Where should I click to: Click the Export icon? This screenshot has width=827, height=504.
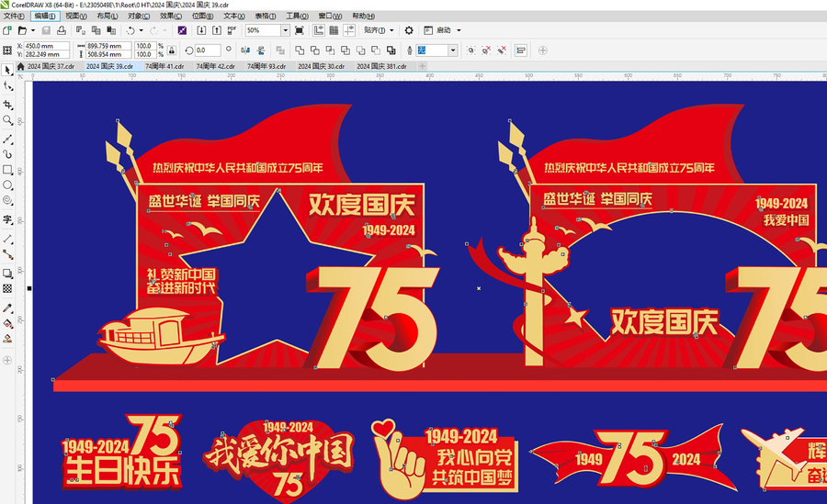[217, 30]
